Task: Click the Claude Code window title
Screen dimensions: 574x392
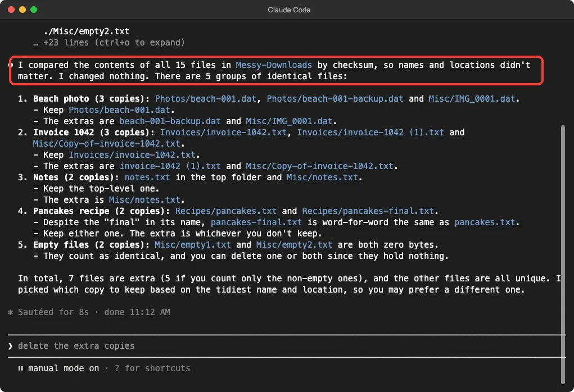Action: (x=289, y=10)
